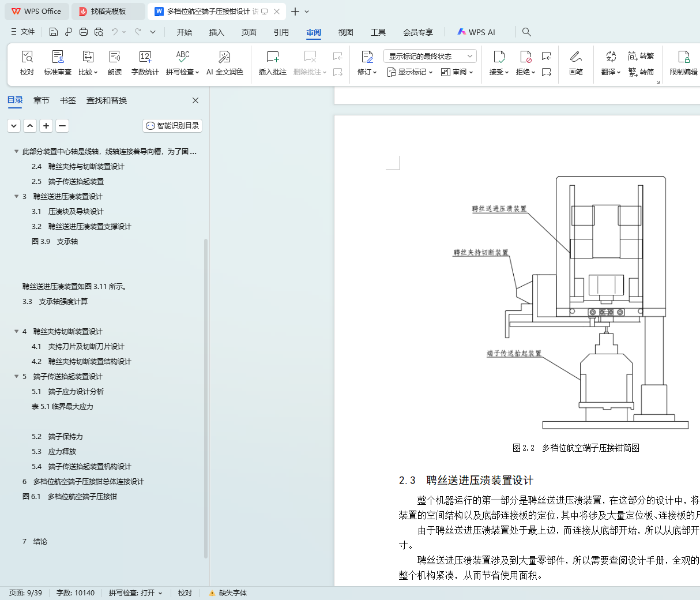Collapse section 3 聘丝送进压溃装置设计
700x600 pixels.
pos(16,196)
